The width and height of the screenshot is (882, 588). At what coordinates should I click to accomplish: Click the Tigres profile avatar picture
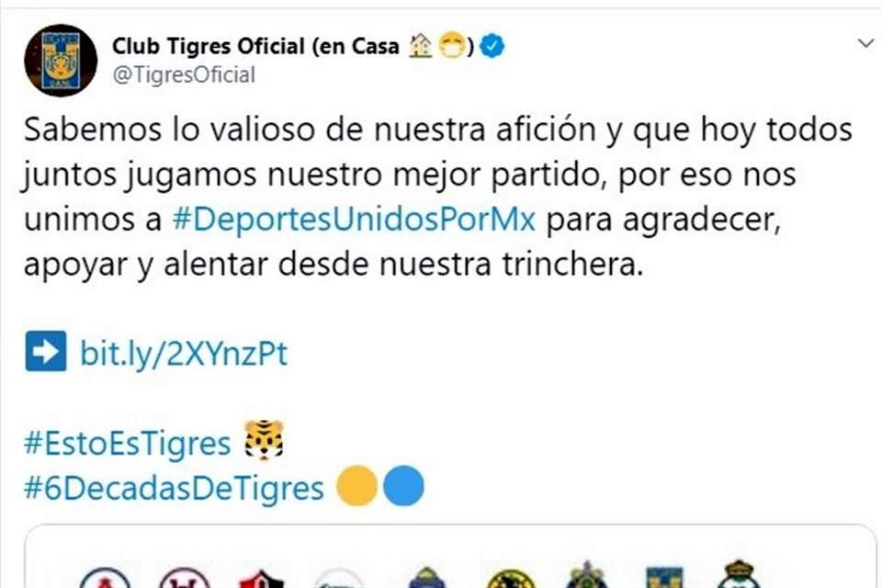(x=61, y=61)
